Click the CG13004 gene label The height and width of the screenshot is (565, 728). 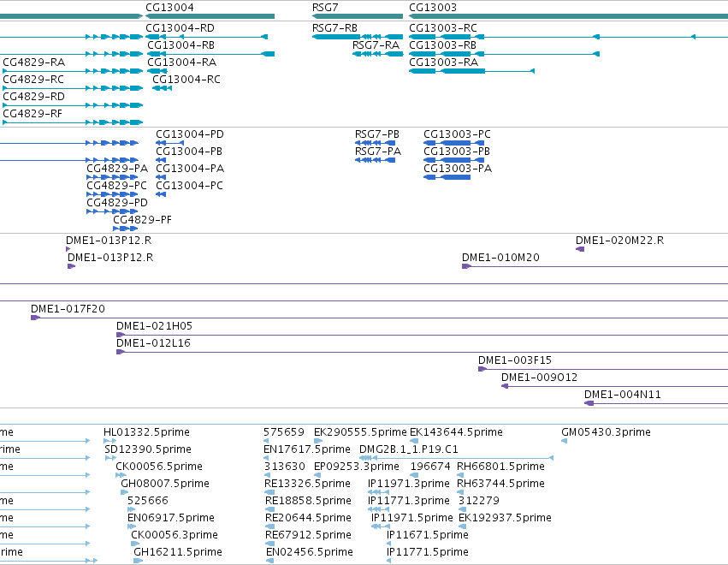tap(169, 8)
